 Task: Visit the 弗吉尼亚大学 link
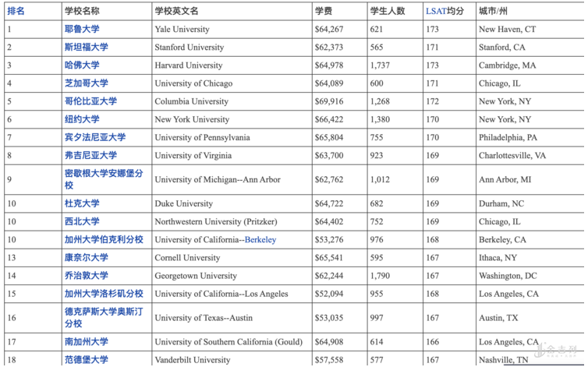pos(90,155)
